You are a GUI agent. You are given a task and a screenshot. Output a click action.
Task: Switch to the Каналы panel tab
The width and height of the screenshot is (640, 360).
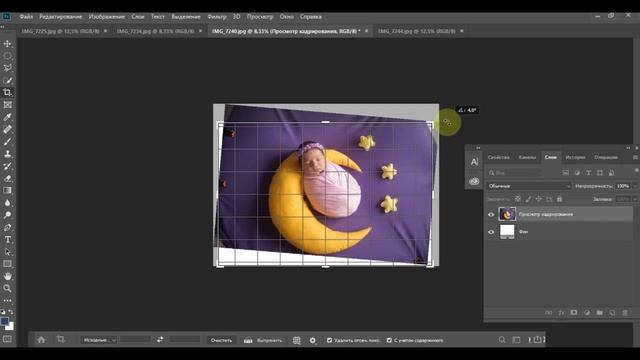527,157
